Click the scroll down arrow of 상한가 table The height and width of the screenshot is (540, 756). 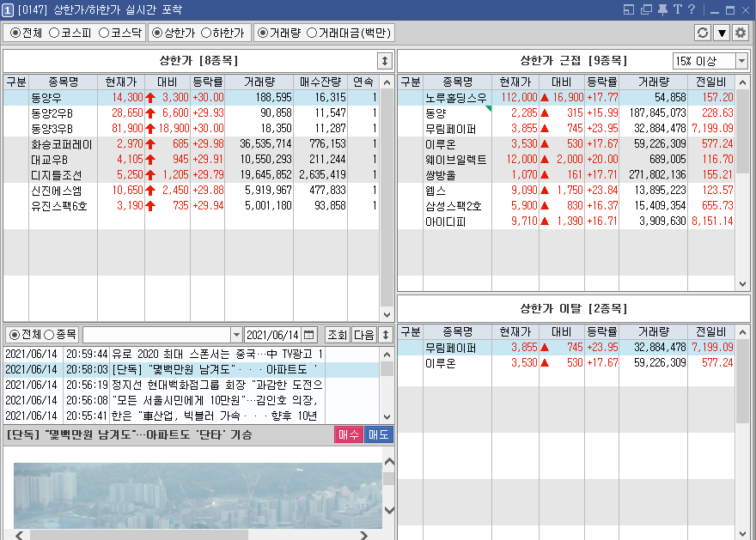pos(387,314)
